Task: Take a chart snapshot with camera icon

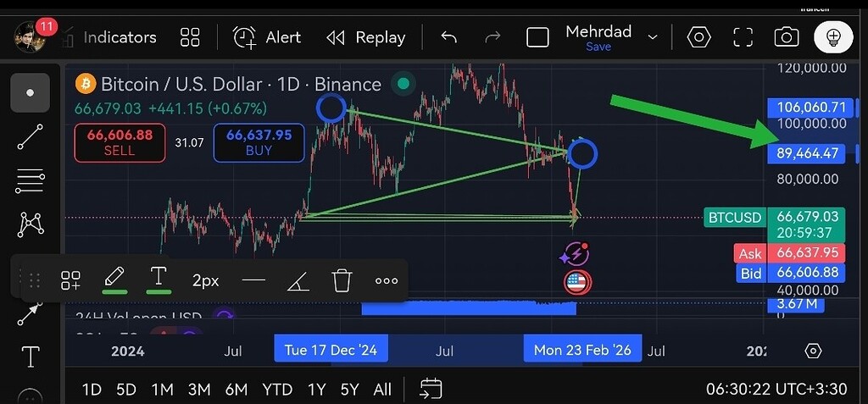Action: click(x=787, y=37)
